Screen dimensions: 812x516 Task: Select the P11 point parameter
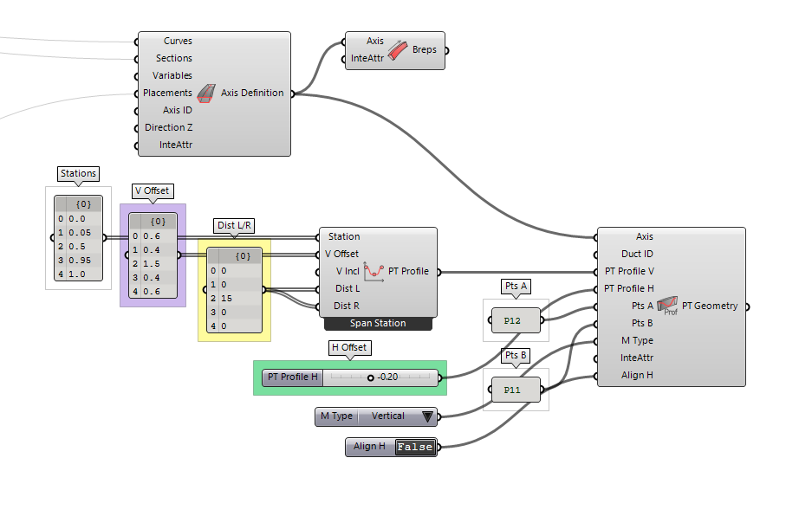pyautogui.click(x=511, y=390)
